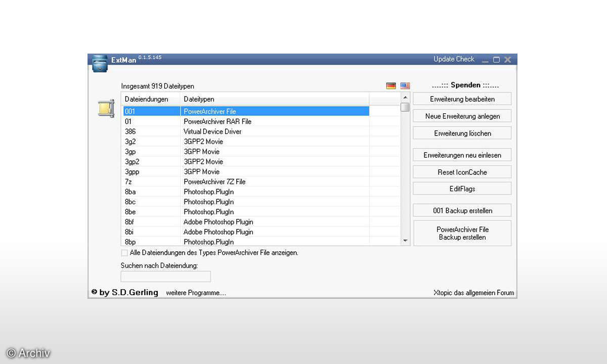The image size is (607, 364).
Task: Click by S.D.Gerling author link
Action: tap(129, 292)
